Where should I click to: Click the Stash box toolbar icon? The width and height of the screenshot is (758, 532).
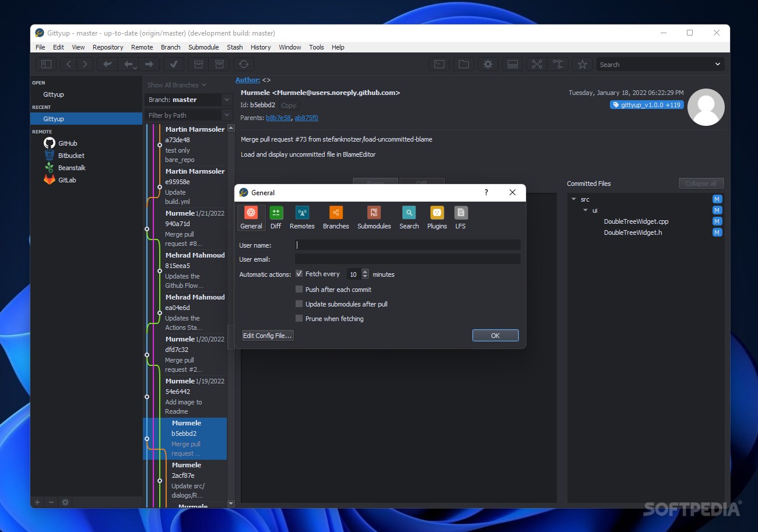pyautogui.click(x=198, y=64)
